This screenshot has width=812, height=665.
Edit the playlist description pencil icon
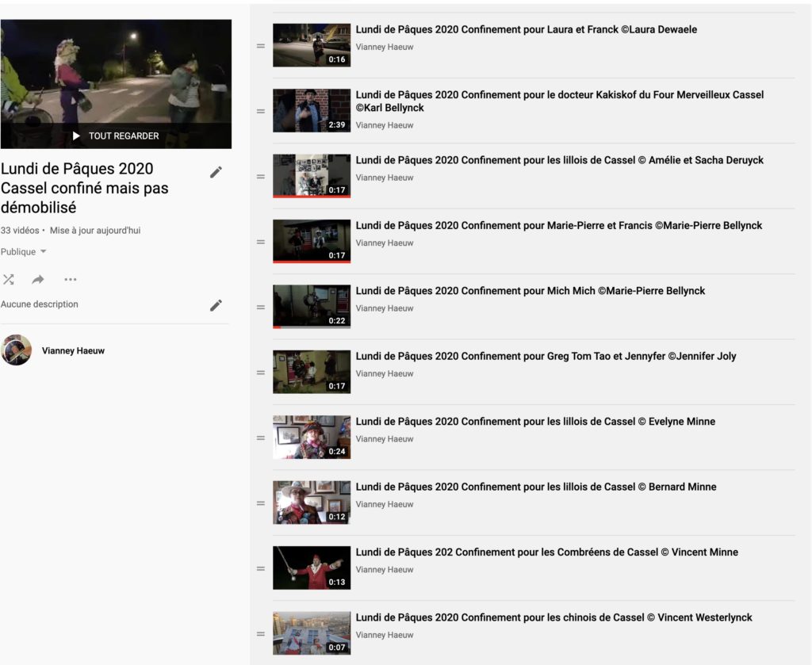point(216,305)
